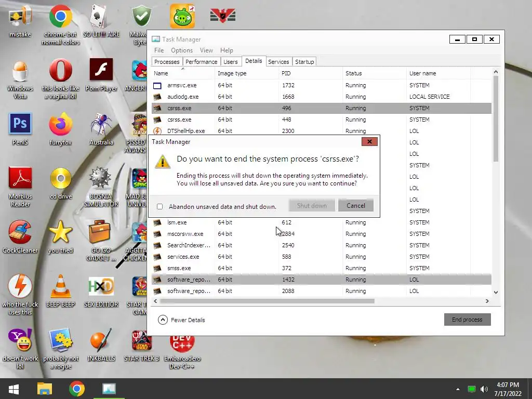Switch to the Users tab
The image size is (532, 399).
pyautogui.click(x=230, y=62)
